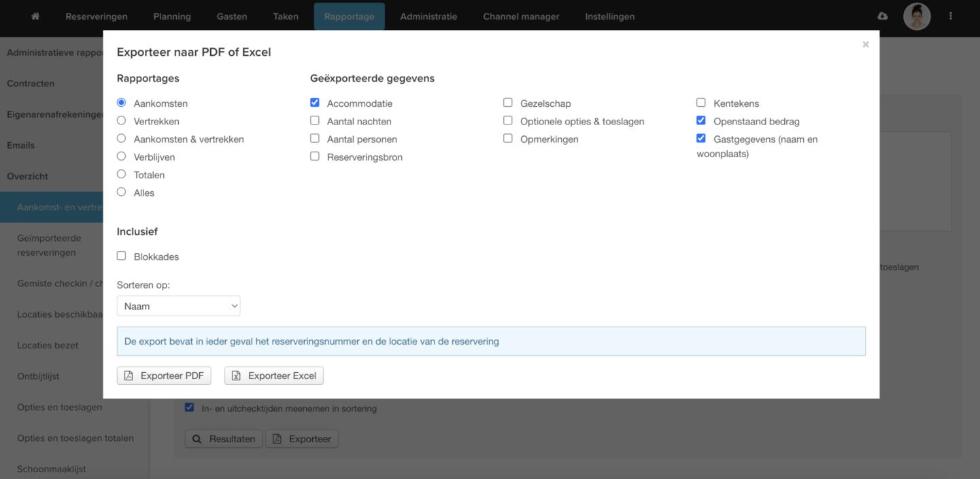Expand the Contracten sidebar section
The width and height of the screenshot is (980, 479).
(x=31, y=84)
